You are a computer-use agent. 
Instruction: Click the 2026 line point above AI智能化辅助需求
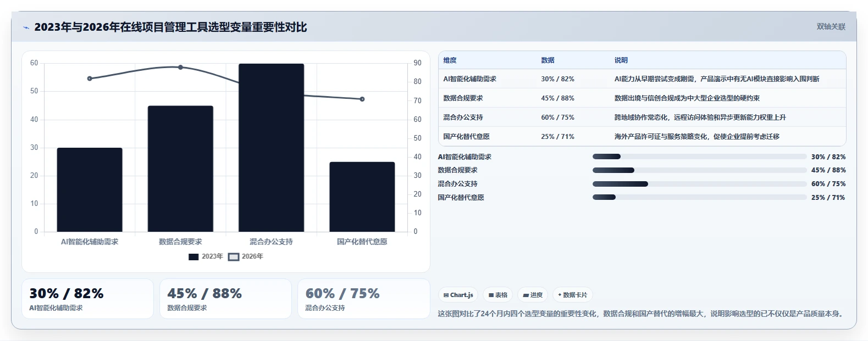coord(90,79)
